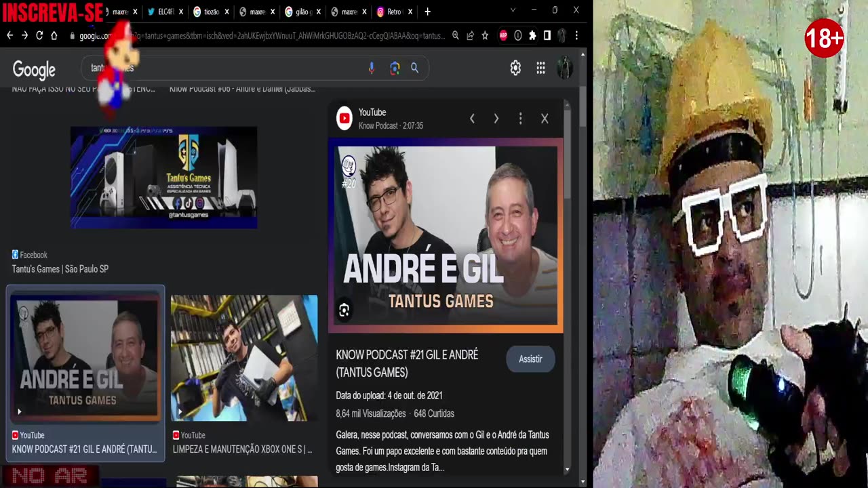This screenshot has height=488, width=868.
Task: Search by image with Google Lens icon
Action: pyautogui.click(x=395, y=68)
